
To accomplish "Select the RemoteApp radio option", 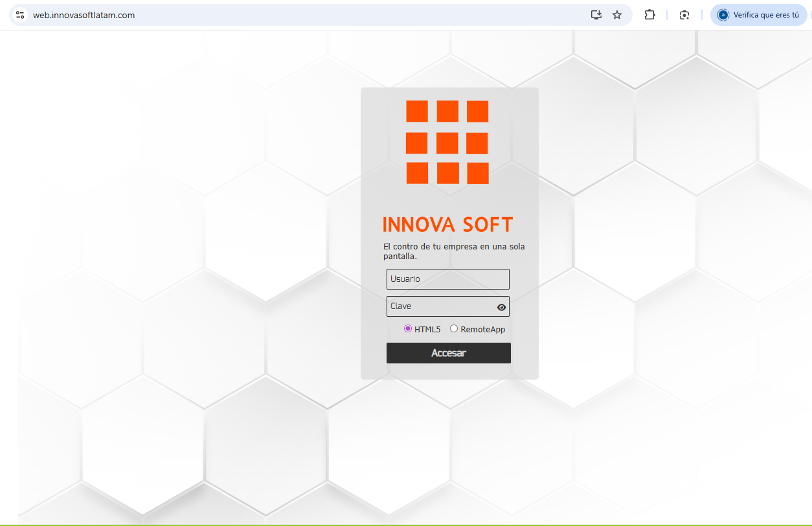I will (454, 328).
